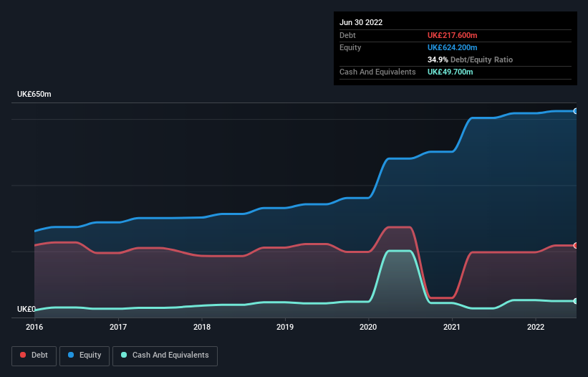Screen dimensions: 588x377
Task: Click the 2022 x-axis label
Action: tap(536, 327)
